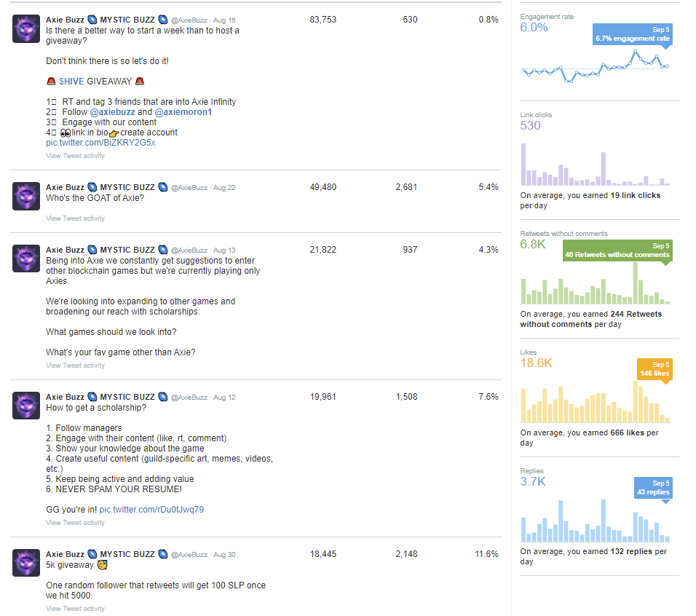The height and width of the screenshot is (616, 696).
Task: Click Axie Buzz MYSTIC BUZZ name on Aug 30 tweet
Action: coord(106,554)
